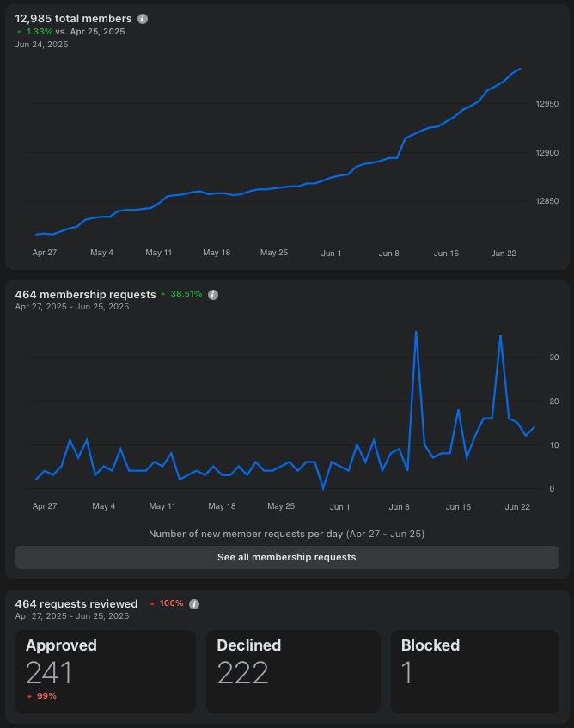Click green up arrow beside 1.33%

coord(19,32)
